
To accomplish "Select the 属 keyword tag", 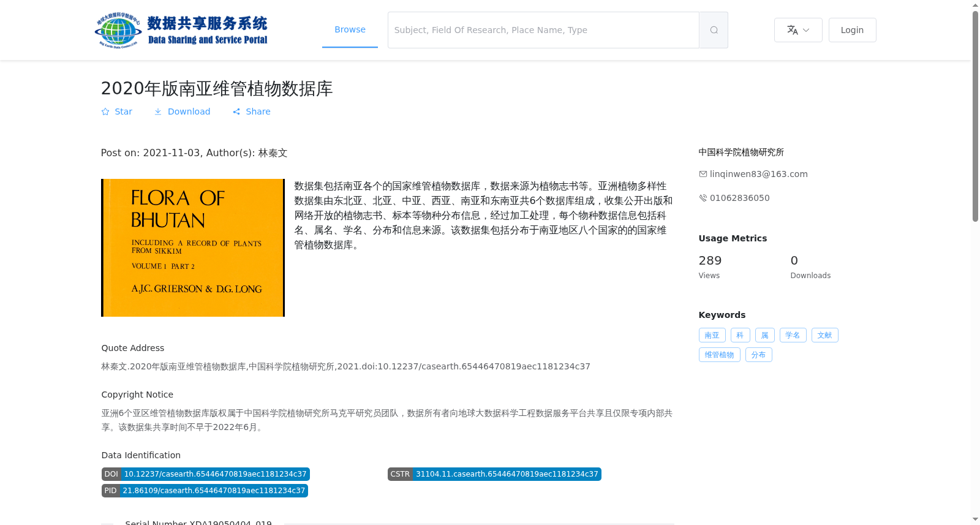I will pyautogui.click(x=764, y=335).
